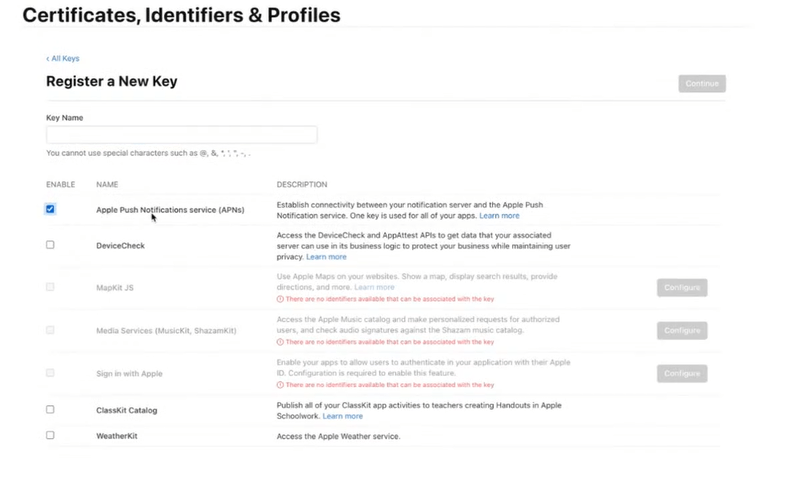Image resolution: width=804 pixels, height=477 pixels.
Task: Open Learn more link for DeviceCheck
Action: [x=326, y=257]
